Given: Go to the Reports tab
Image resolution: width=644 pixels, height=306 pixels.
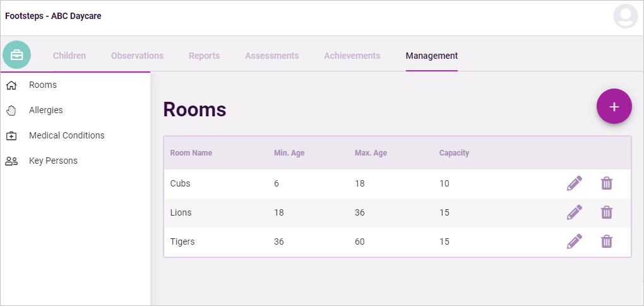Looking at the screenshot, I should 204,56.
